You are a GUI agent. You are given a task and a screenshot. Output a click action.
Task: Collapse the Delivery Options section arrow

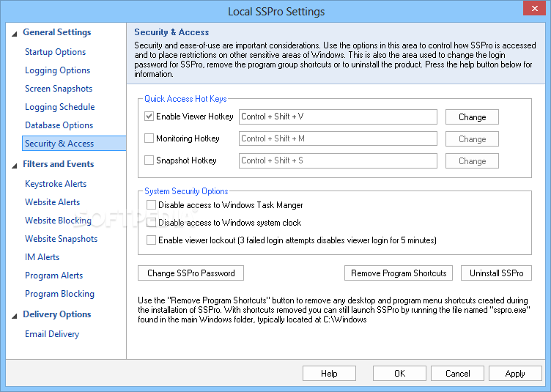(x=15, y=316)
